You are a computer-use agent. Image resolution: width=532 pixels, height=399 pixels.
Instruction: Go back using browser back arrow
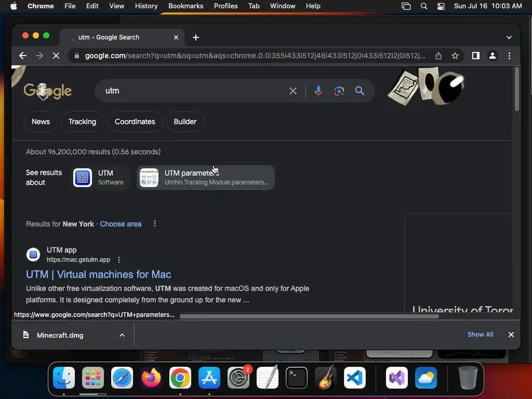(23, 56)
